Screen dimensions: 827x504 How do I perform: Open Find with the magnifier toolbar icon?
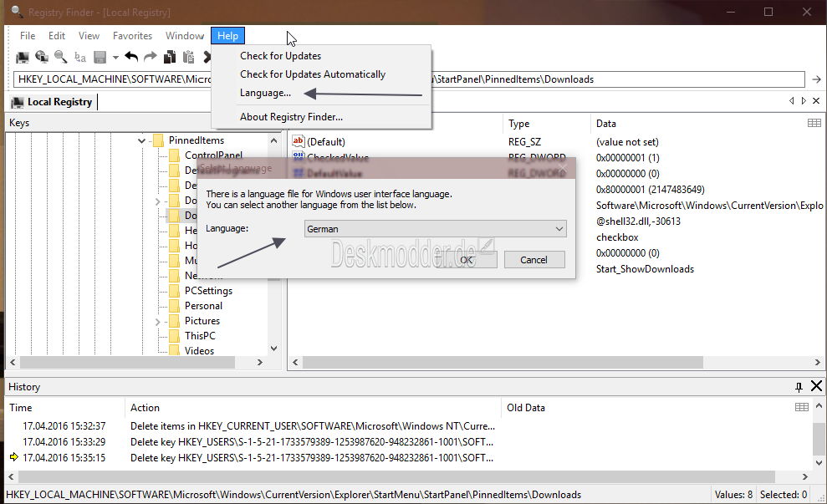coord(61,56)
